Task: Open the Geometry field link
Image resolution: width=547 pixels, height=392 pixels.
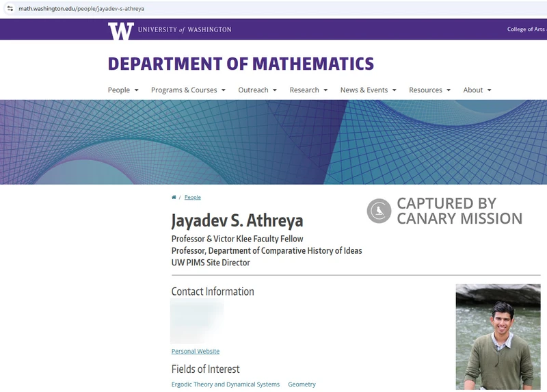Action: click(x=302, y=384)
